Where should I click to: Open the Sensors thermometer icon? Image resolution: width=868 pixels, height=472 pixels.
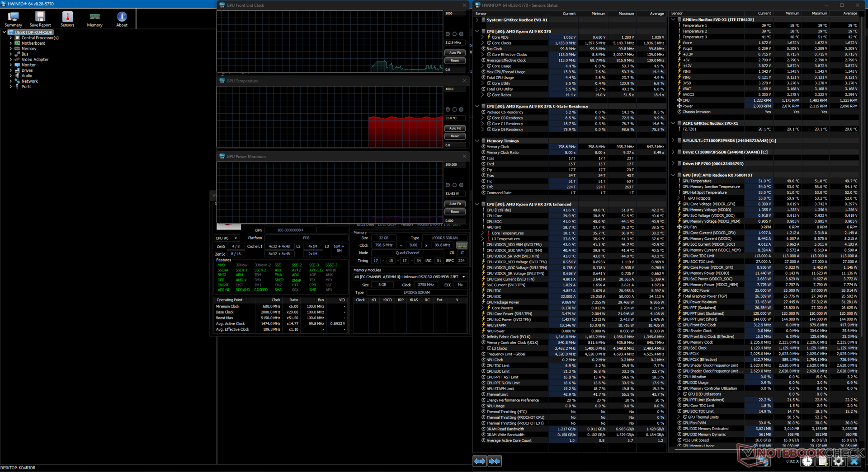[67, 17]
